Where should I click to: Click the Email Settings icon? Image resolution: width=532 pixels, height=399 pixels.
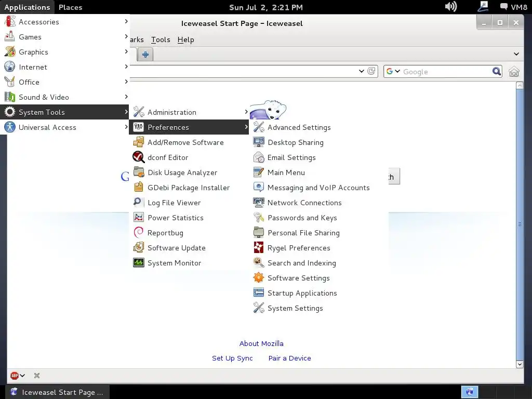point(259,157)
